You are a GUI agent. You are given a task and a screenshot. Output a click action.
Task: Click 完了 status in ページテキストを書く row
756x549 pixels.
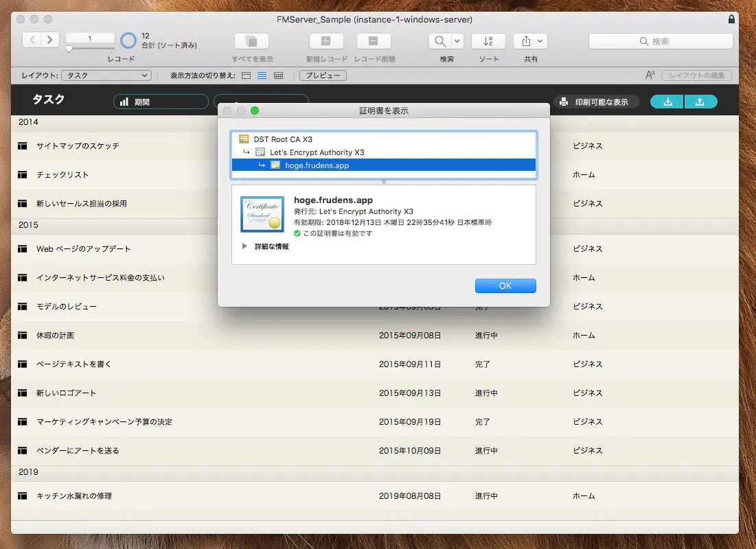tap(483, 364)
